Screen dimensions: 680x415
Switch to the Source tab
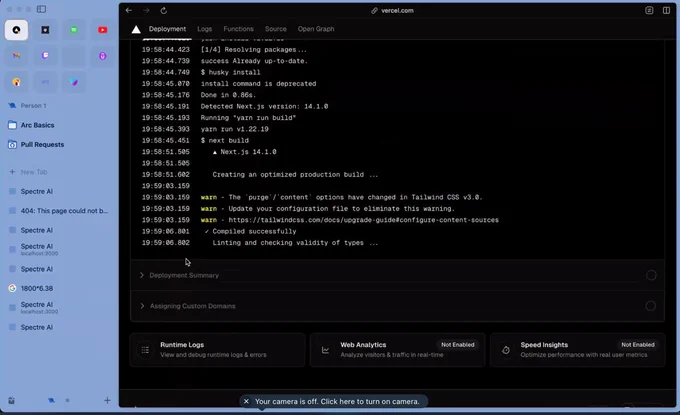pos(276,29)
